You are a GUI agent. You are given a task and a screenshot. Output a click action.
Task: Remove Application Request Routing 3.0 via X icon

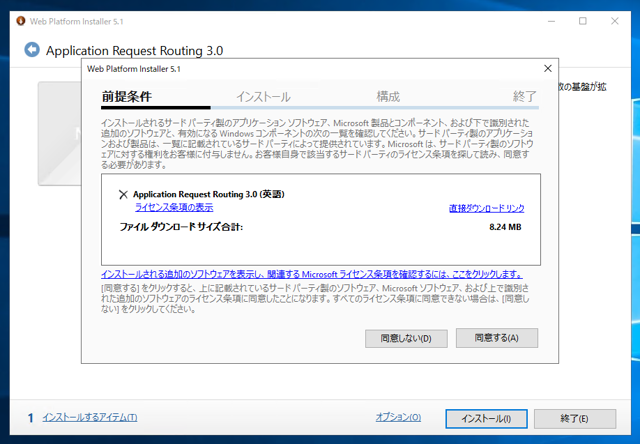123,195
